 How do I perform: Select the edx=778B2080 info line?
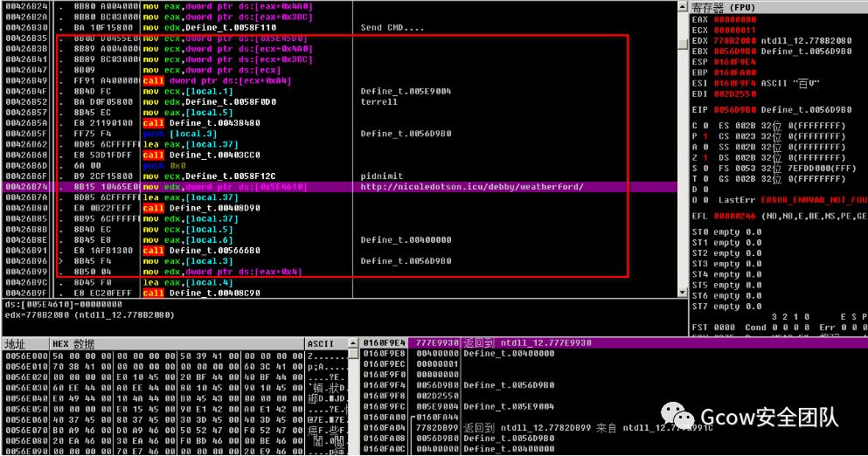click(x=90, y=314)
